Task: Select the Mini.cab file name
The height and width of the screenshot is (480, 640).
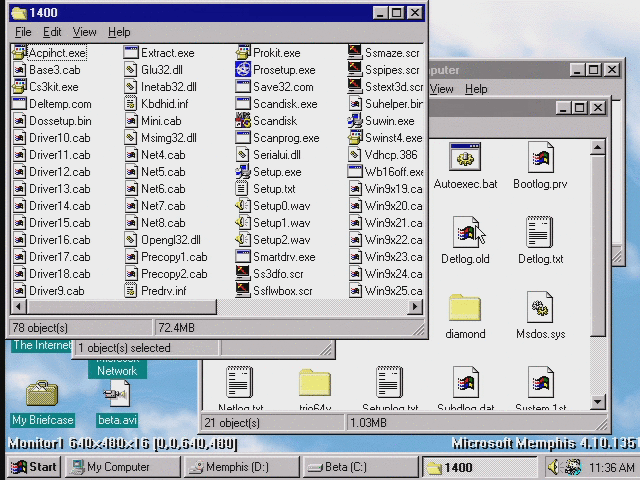Action: [161, 121]
